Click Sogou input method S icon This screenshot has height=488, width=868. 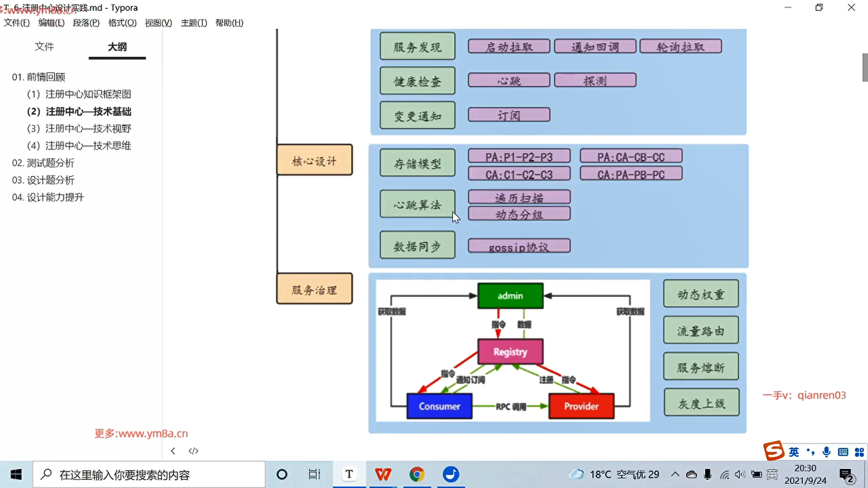[x=774, y=451]
